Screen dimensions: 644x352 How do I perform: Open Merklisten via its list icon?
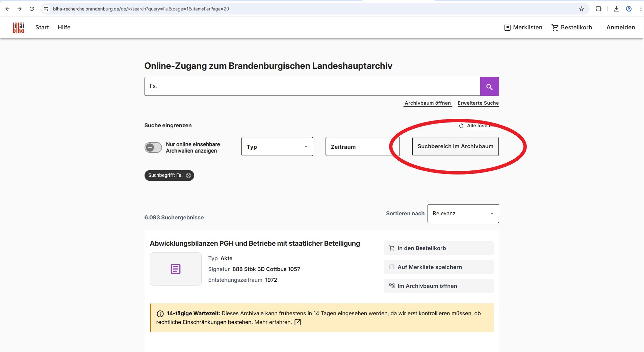pos(508,27)
